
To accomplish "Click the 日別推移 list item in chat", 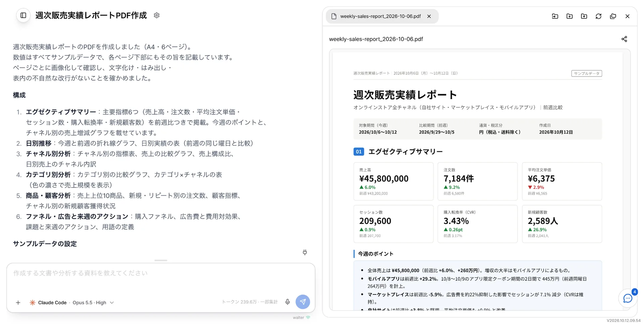I will [140, 143].
